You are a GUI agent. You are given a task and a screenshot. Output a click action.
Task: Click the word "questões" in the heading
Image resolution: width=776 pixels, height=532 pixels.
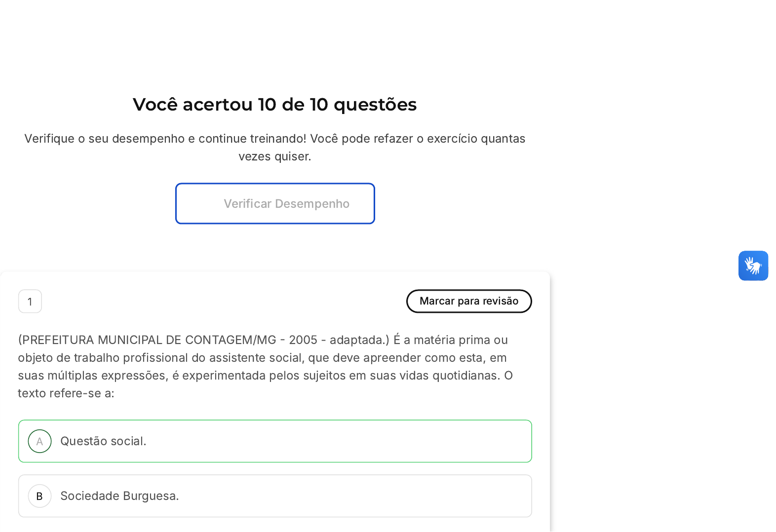point(375,105)
